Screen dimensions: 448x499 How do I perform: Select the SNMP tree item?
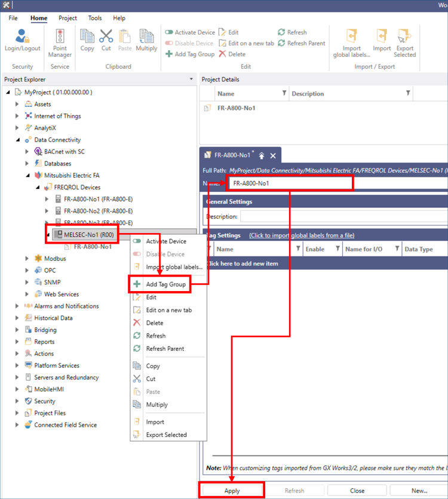pyautogui.click(x=52, y=282)
